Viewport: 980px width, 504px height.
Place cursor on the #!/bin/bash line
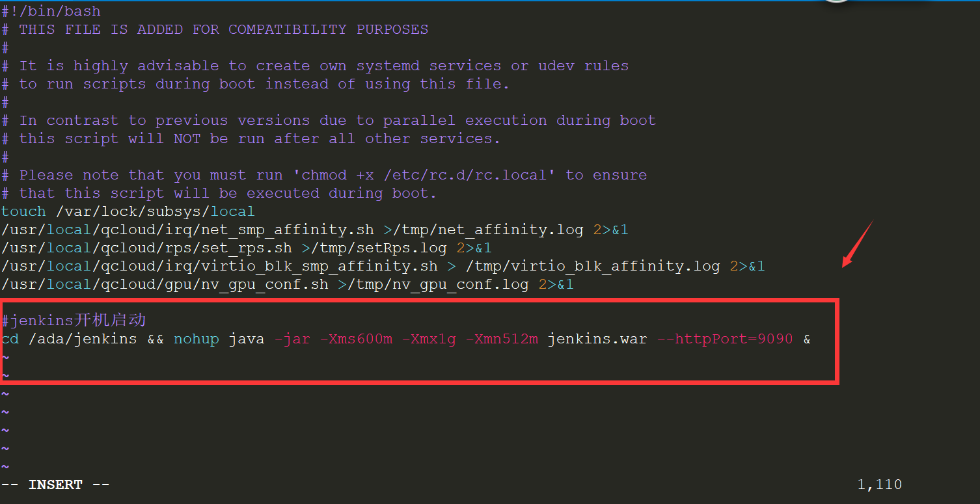51,11
